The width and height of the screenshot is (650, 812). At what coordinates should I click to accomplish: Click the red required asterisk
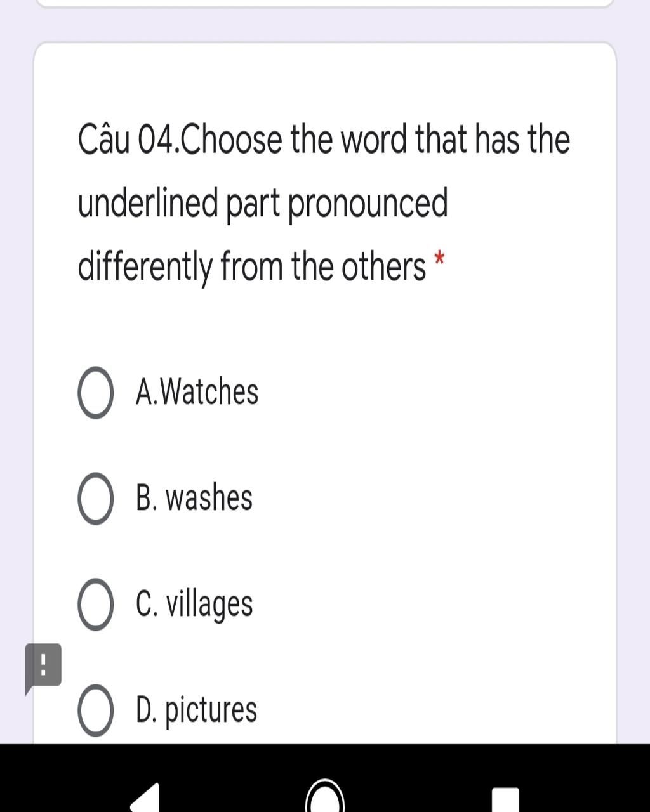tap(439, 259)
